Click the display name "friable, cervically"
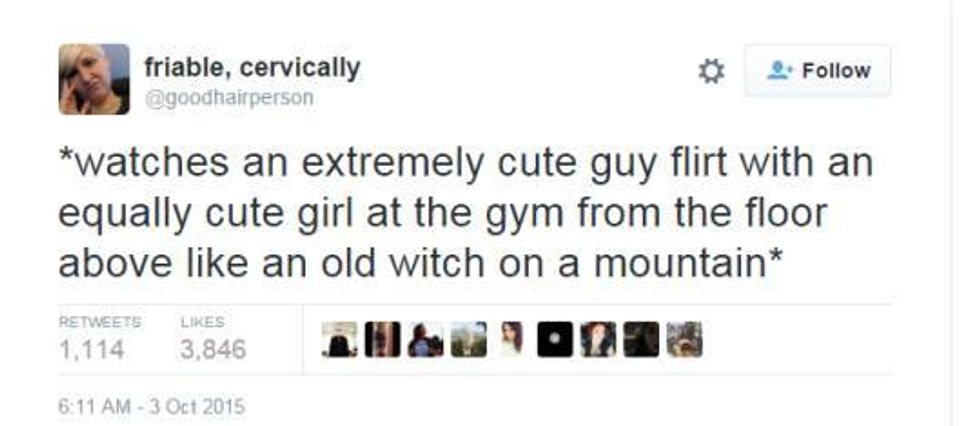This screenshot has width=980, height=426. point(252,68)
